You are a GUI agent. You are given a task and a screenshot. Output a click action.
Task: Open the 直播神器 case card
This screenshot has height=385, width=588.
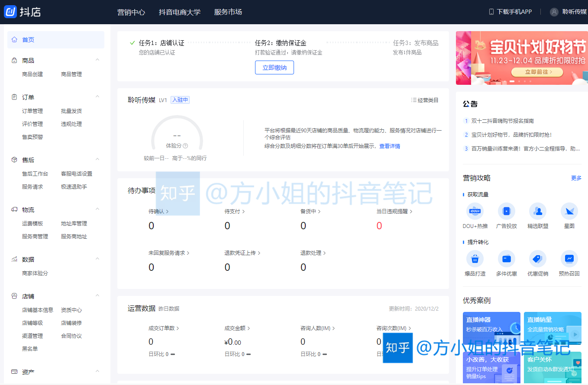coord(491,329)
